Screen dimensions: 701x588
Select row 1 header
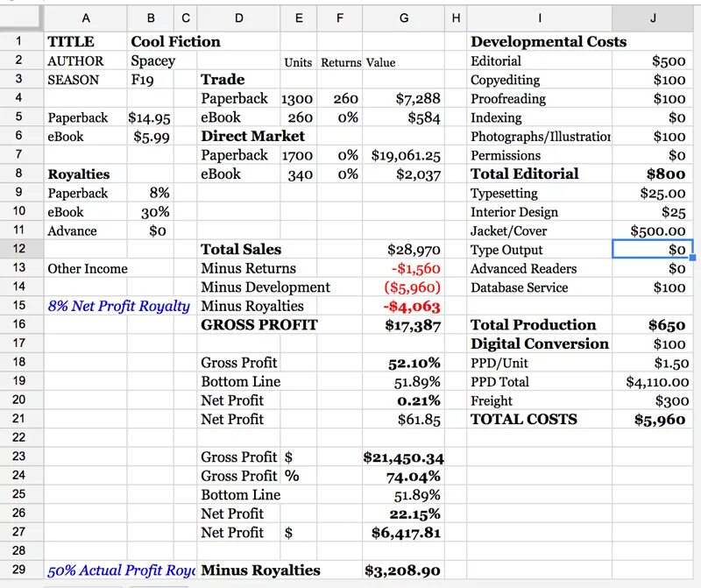point(18,41)
